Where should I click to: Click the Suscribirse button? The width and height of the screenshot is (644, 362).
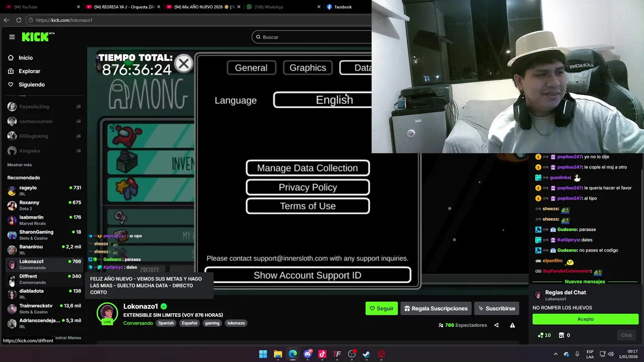(497, 308)
